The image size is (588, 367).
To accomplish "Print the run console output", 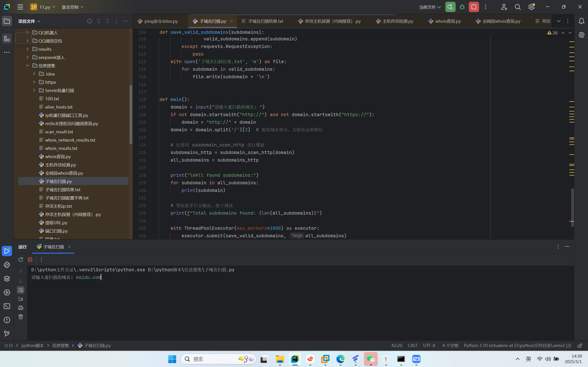I will tap(21, 308).
